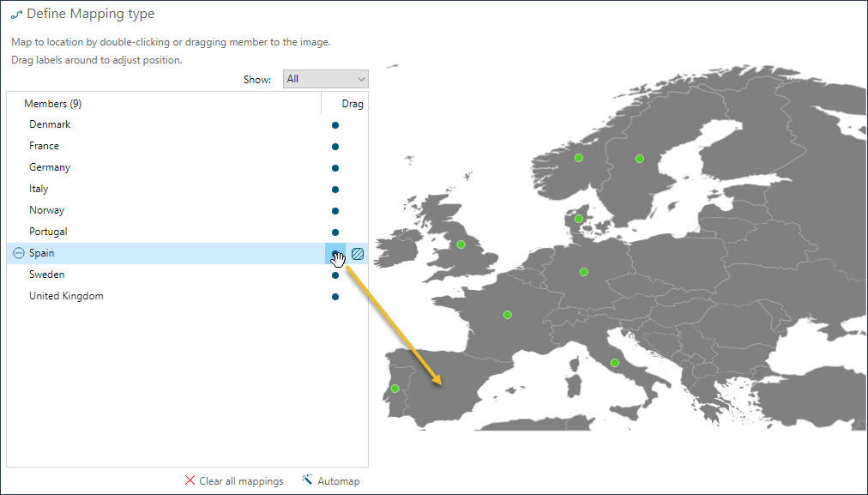Click the minus circle icon beside Spain
This screenshot has width=868, height=495.
click(18, 253)
